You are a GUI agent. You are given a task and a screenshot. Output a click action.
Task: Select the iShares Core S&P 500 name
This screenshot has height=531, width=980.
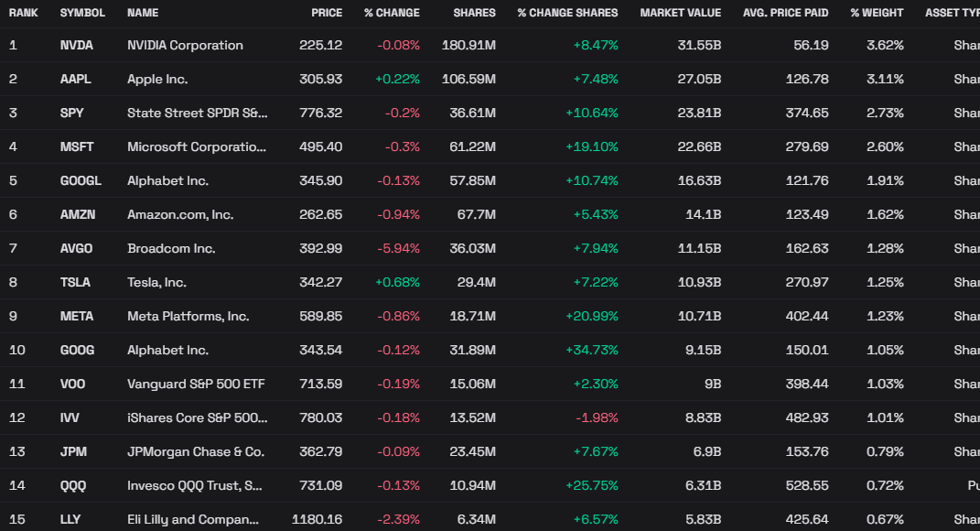198,417
